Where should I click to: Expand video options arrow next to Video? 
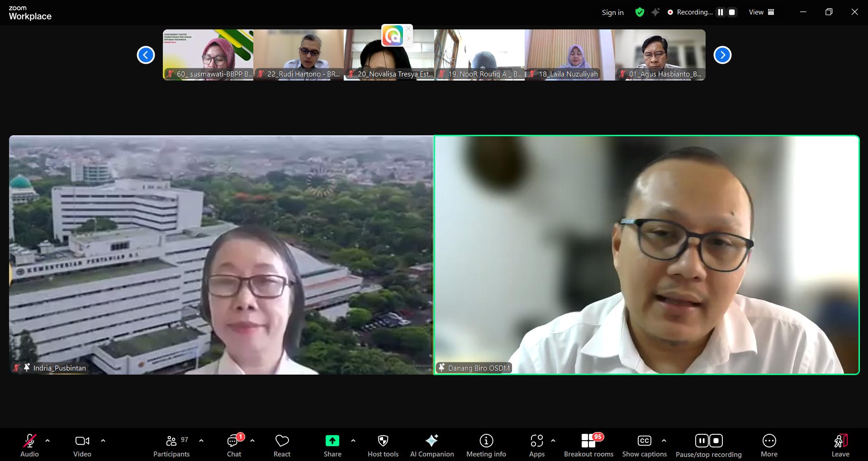tap(103, 440)
